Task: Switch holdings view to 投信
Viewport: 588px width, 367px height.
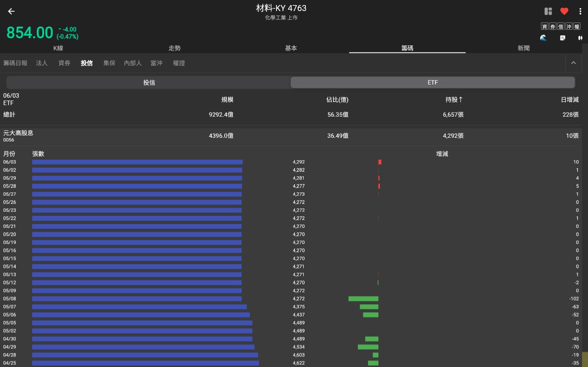Action: click(149, 82)
